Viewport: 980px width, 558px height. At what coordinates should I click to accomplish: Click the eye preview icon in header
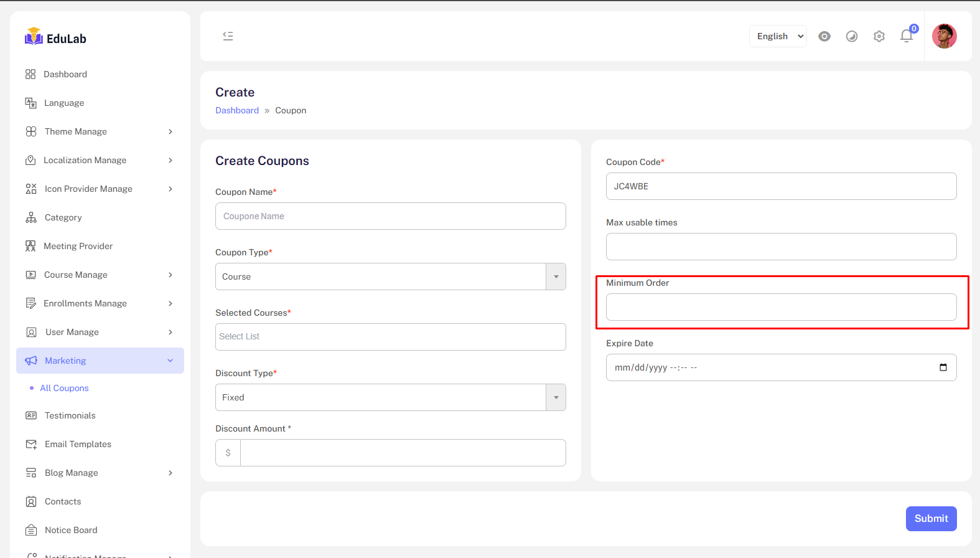[x=824, y=36]
